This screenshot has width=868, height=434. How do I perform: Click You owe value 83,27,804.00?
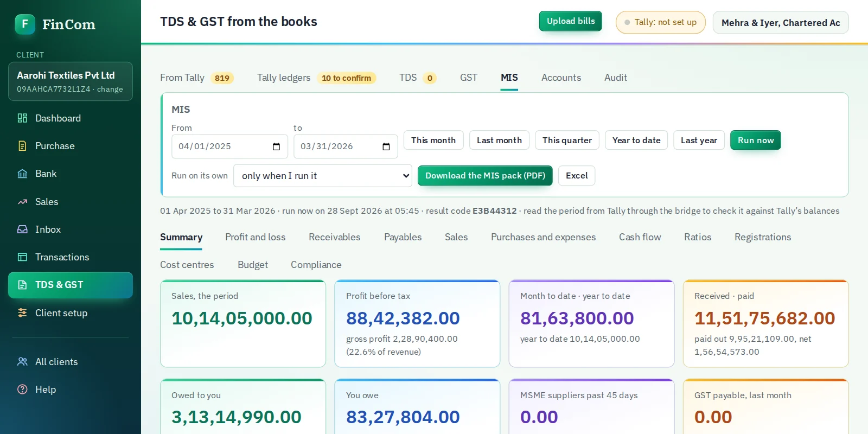(403, 417)
